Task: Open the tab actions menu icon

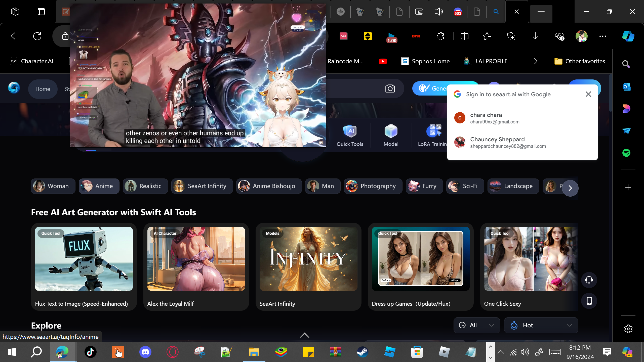Action: (41, 12)
